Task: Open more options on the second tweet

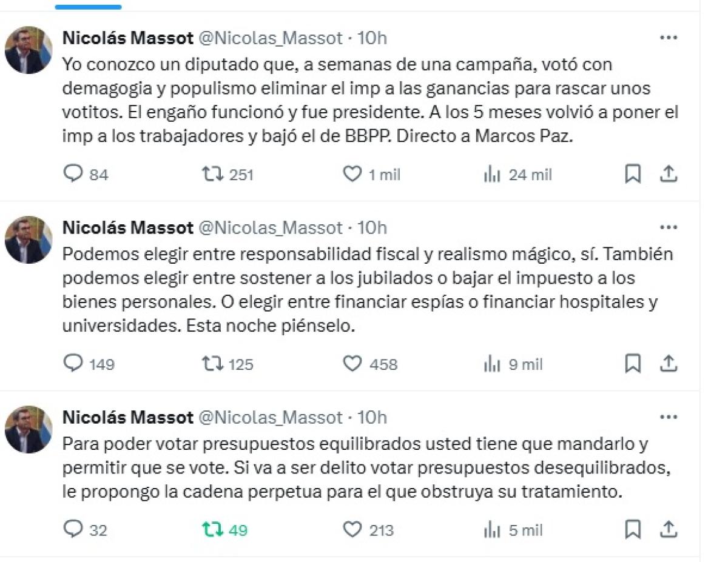Action: 668,227
